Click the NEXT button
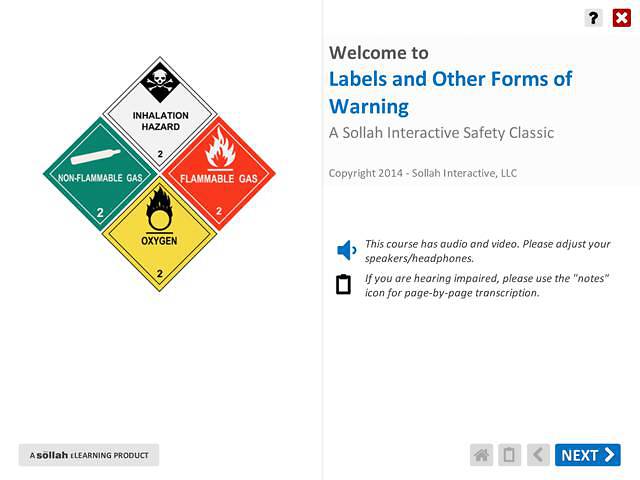The width and height of the screenshot is (640, 480). (588, 455)
